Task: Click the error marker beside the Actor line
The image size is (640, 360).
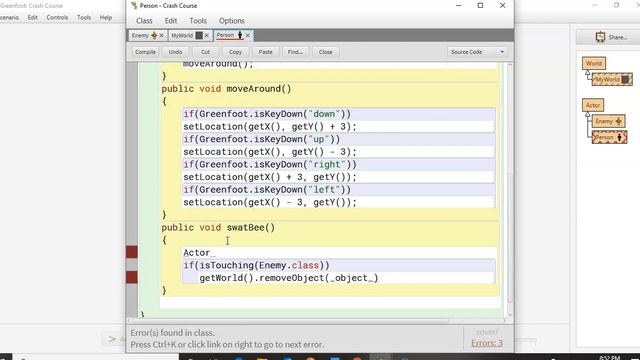Action: pyautogui.click(x=132, y=252)
